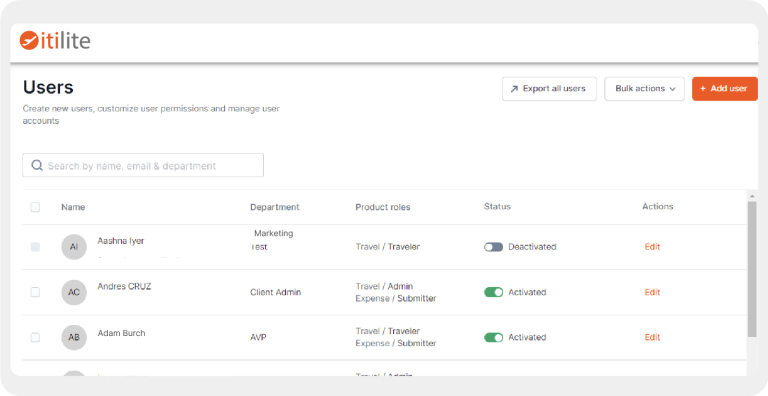Click the search magnifier icon
This screenshot has width=768, height=396.
[x=37, y=166]
